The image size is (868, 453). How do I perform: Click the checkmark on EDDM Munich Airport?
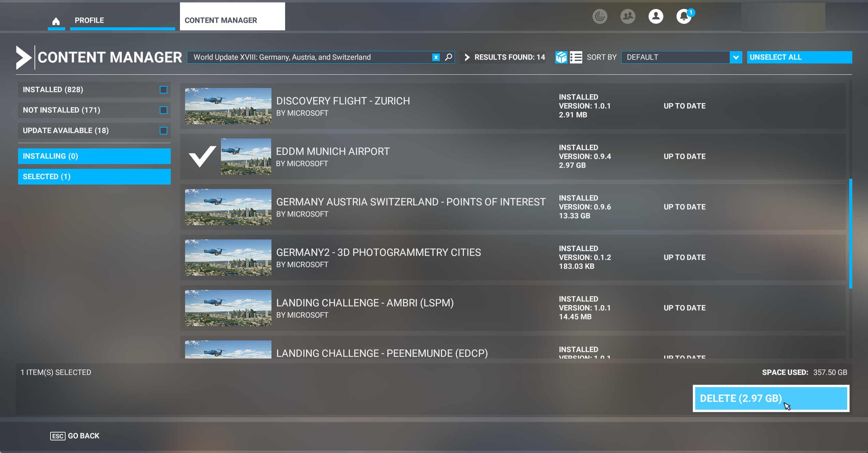coord(202,156)
